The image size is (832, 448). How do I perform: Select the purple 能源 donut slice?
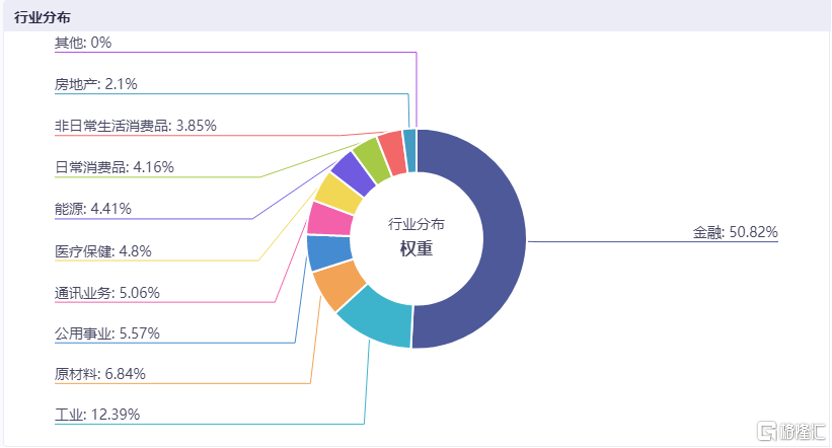click(354, 173)
